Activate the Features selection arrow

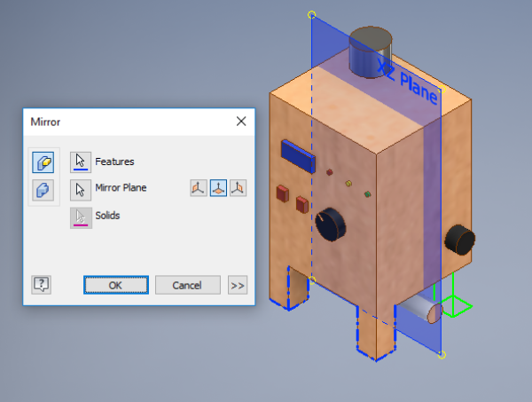pyautogui.click(x=81, y=162)
